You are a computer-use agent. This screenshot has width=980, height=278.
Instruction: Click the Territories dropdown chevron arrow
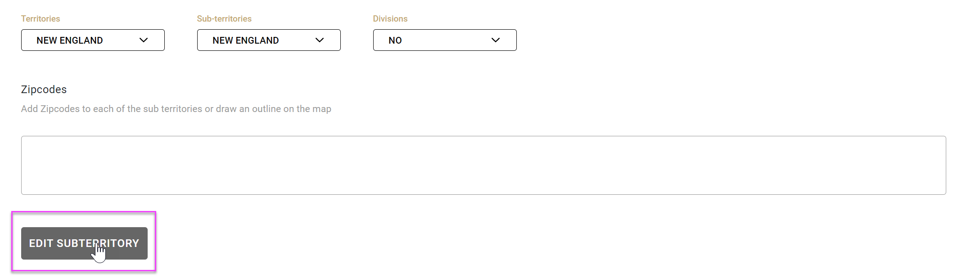click(x=144, y=40)
